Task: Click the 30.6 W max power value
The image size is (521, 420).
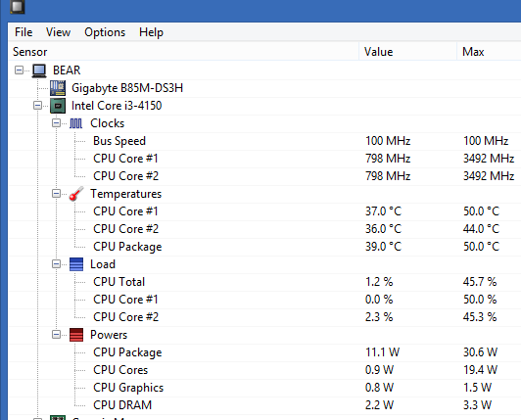Action: pos(480,352)
